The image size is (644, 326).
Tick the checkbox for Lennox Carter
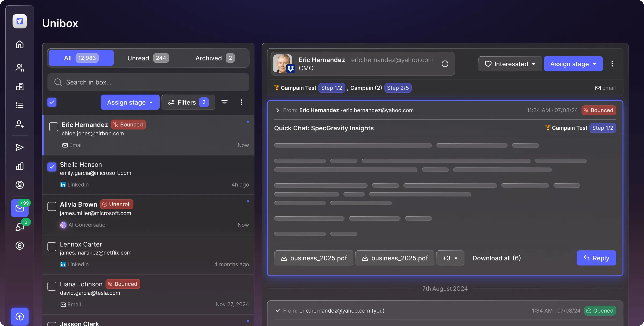[52, 247]
